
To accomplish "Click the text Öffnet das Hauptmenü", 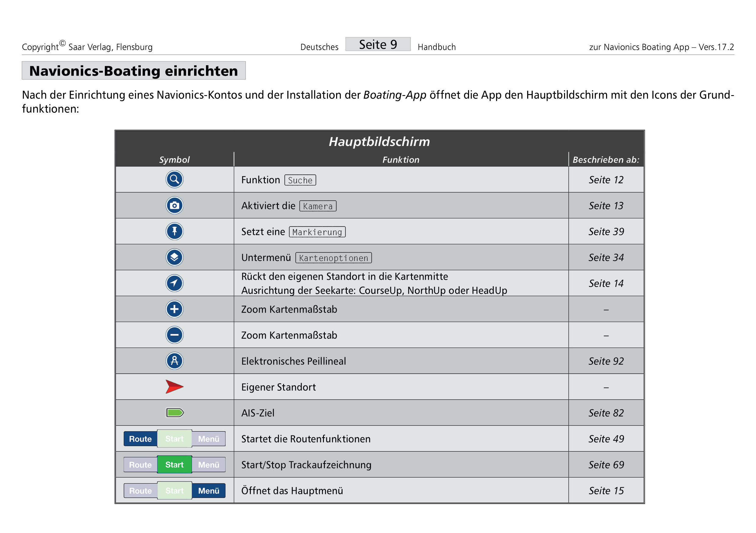I will point(292,491).
